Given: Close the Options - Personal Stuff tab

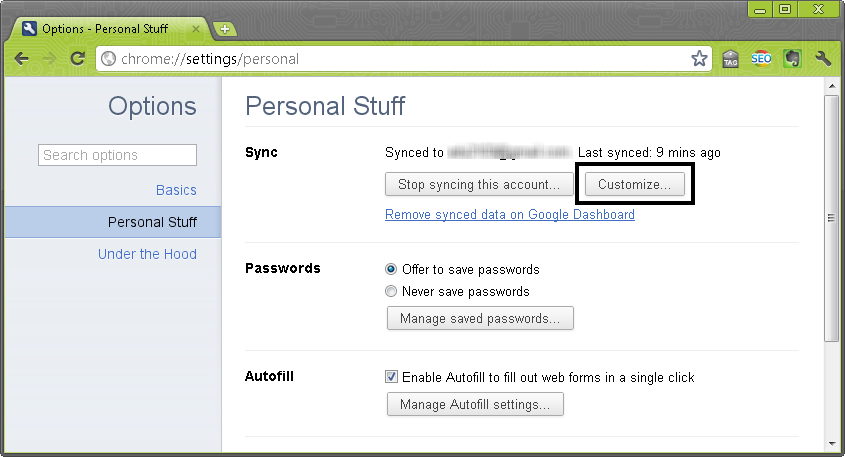Looking at the screenshot, I should pyautogui.click(x=196, y=29).
